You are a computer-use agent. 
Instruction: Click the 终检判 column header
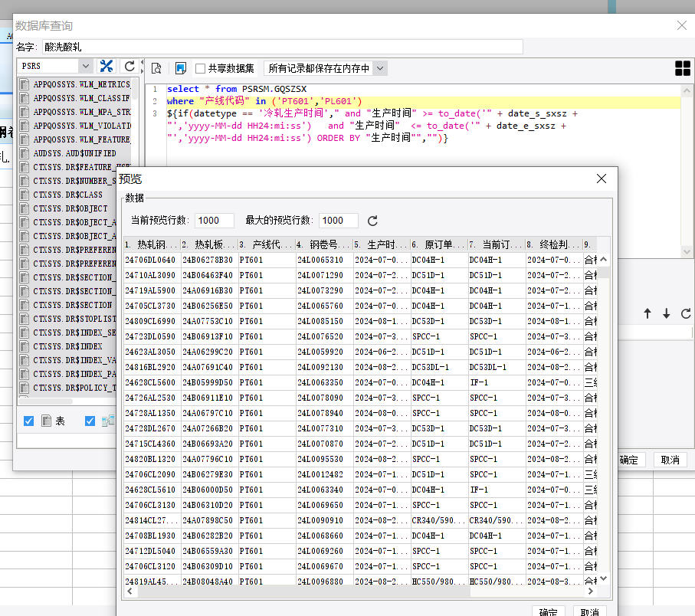(x=554, y=244)
